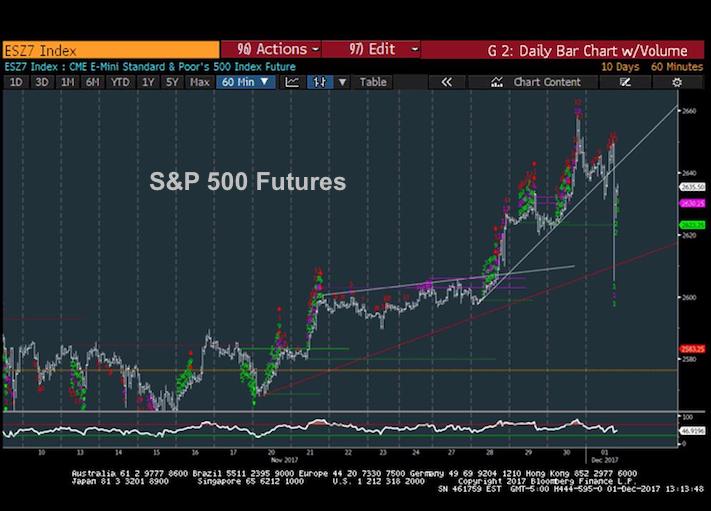Click the 46.9196 indicator value label
This screenshot has height=511, width=711.
click(692, 431)
